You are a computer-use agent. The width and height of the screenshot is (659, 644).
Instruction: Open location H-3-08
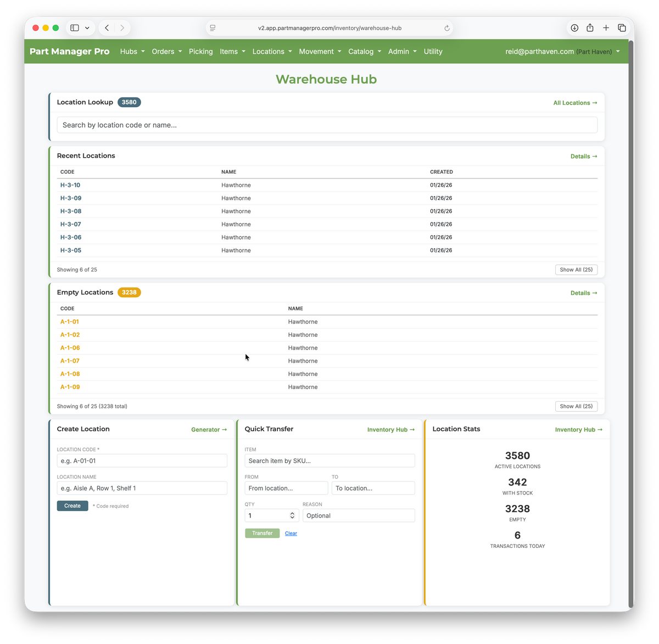coord(71,212)
